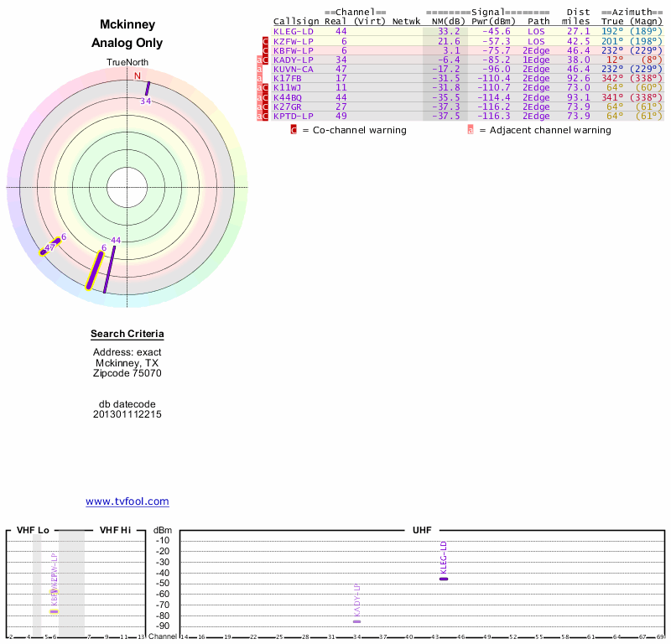The height and width of the screenshot is (644, 671).
Task: Click the co-channel warning badge beside KPTD-LP
Action: pos(266,116)
